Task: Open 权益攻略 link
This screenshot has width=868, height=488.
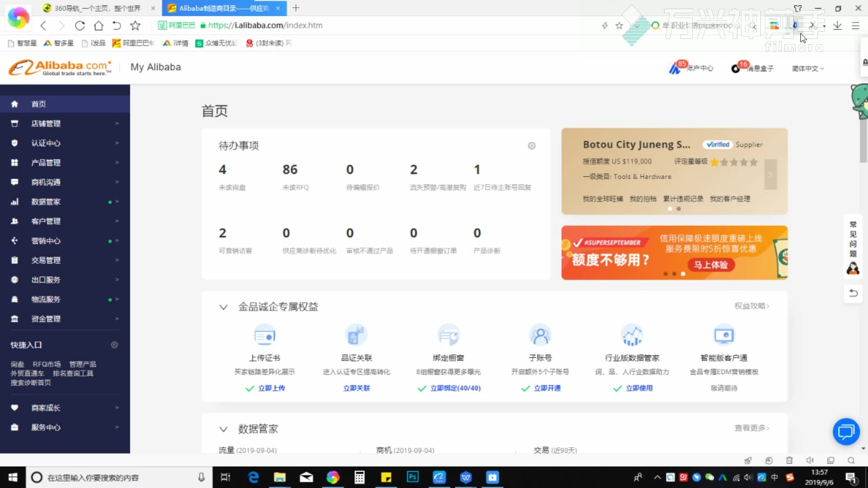Action: (x=751, y=306)
